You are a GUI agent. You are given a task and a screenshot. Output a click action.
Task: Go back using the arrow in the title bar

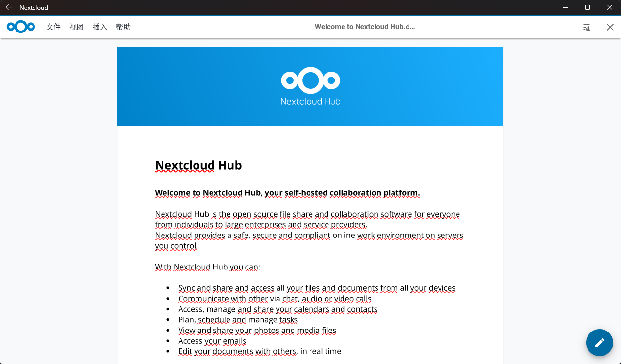(9, 7)
